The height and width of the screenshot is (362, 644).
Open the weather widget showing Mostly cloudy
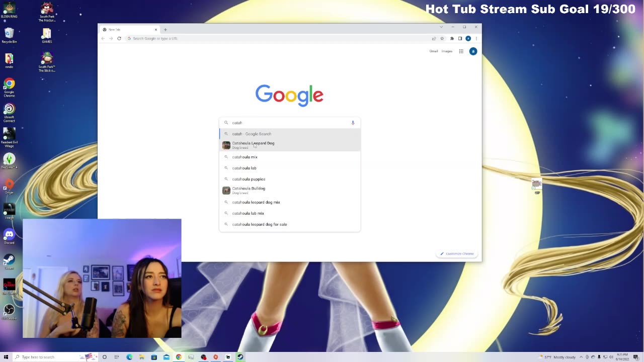[557, 357]
